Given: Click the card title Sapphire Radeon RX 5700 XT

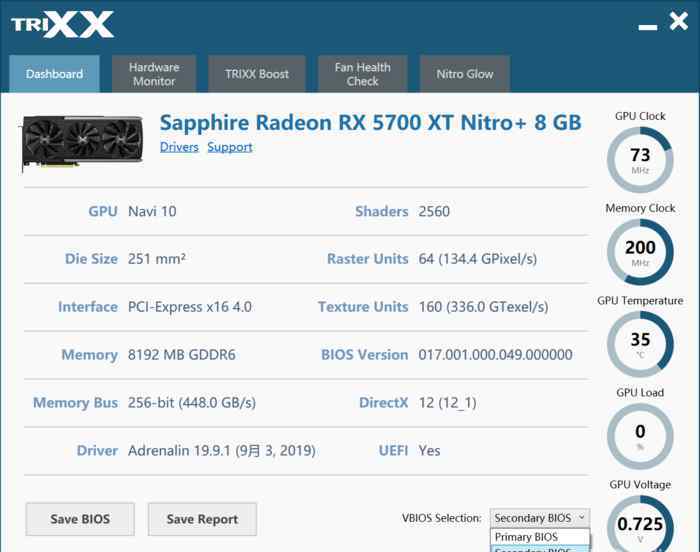Looking at the screenshot, I should 371,122.
